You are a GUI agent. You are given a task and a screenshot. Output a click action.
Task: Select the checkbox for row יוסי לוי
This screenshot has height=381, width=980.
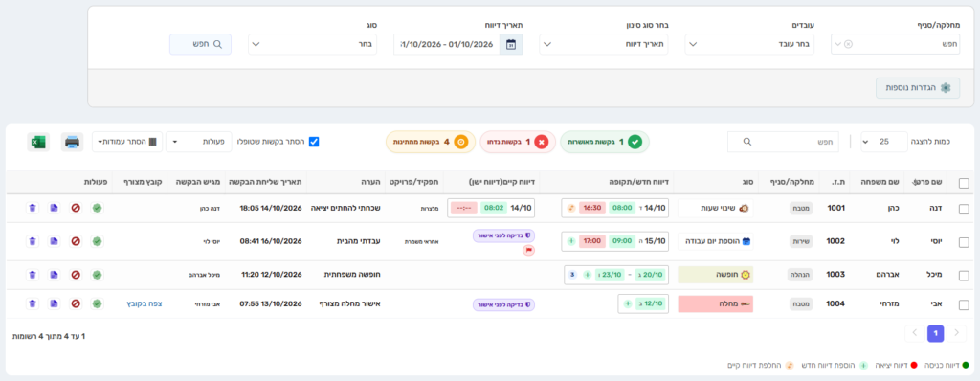point(964,242)
